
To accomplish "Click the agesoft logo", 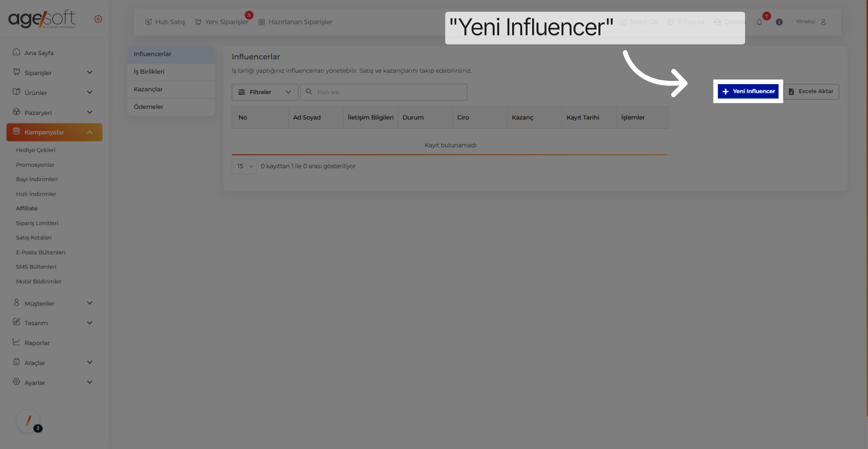I will click(42, 19).
